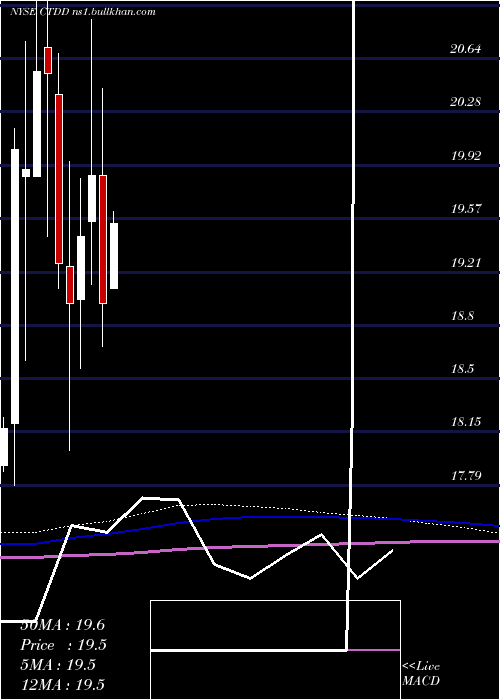Screen dimensions: 500x700
Task: Click the 20.28 price axis label
Action: (x=466, y=102)
